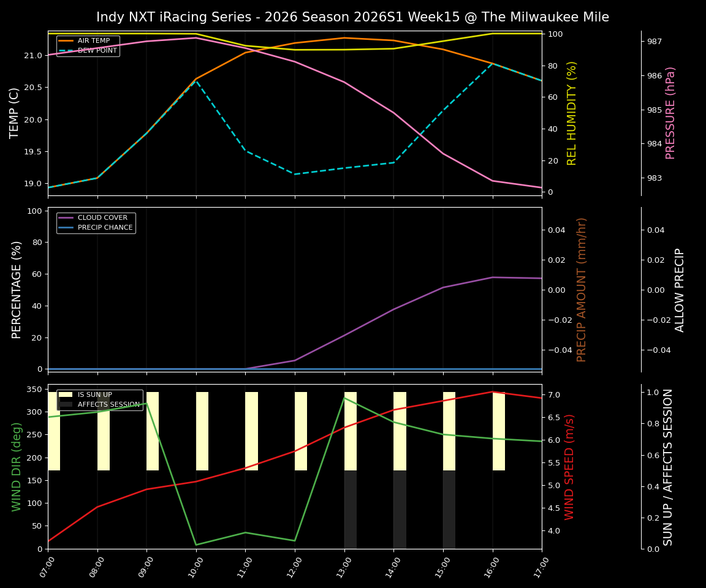
Task: Click the dark AFFECTS SESSION bar at 14:00
Action: point(399,508)
